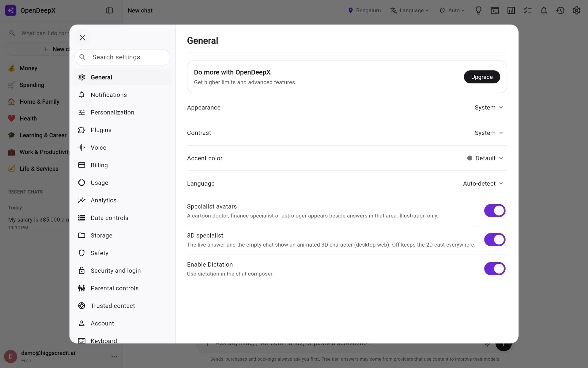This screenshot has width=588, height=368.
Task: Click the lightbulb icon in header
Action: click(x=478, y=10)
